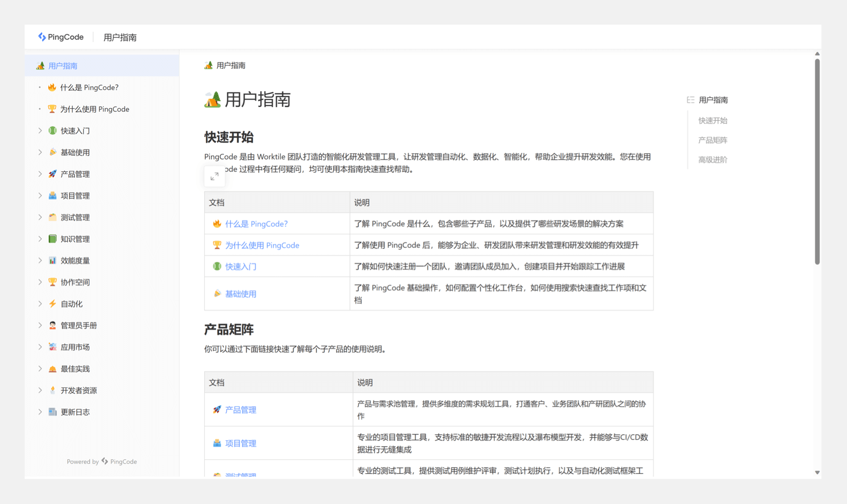The image size is (847, 504).
Task: Open 更新日志 in the sidebar
Action: pyautogui.click(x=75, y=412)
